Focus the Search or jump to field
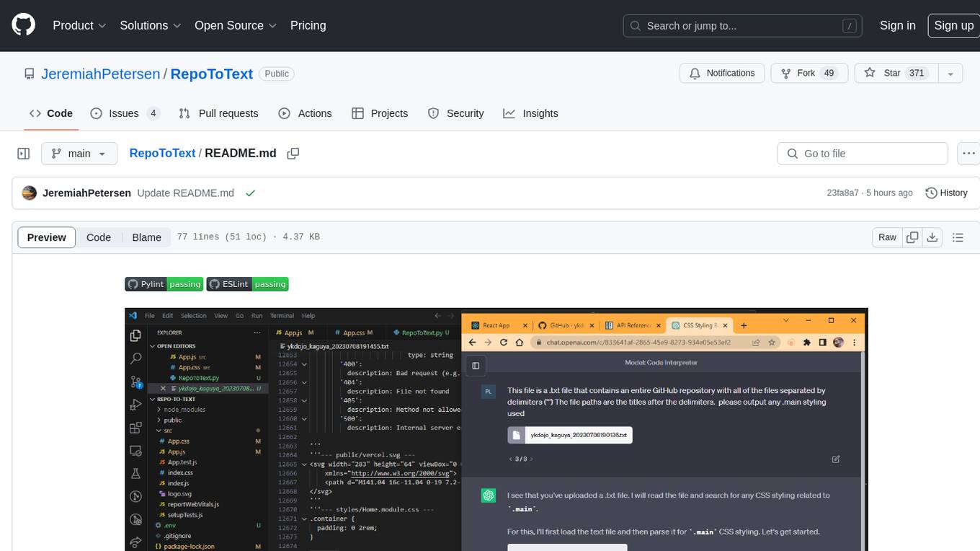 pos(743,26)
